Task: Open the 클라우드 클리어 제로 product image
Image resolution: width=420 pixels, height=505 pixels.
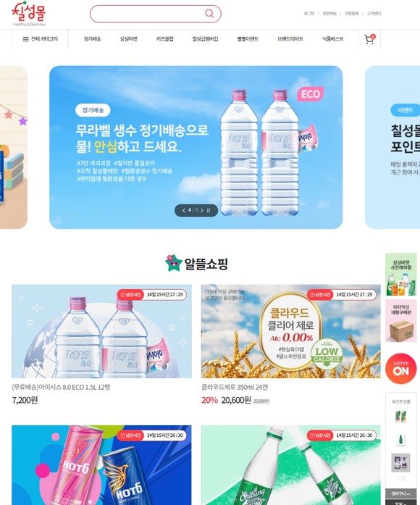Action: click(290, 331)
